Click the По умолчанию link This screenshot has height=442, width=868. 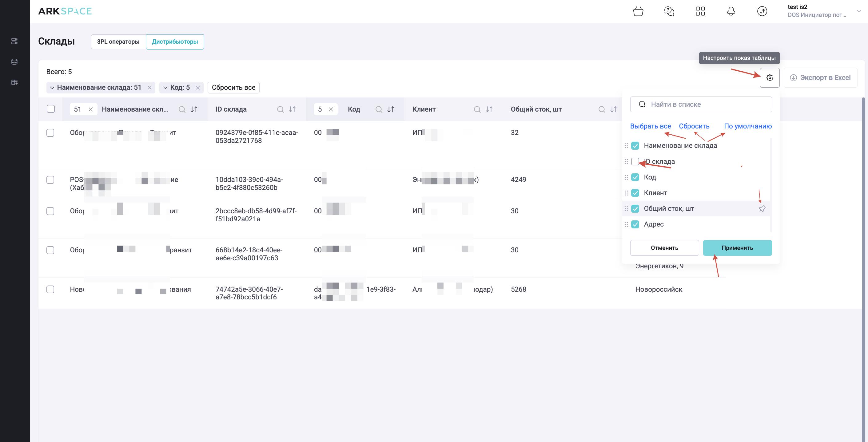coord(747,126)
